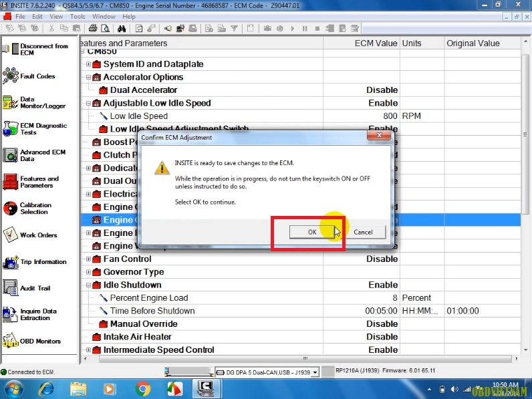Open the DG DPA 5 datalink adapter dropdown

coord(315,372)
